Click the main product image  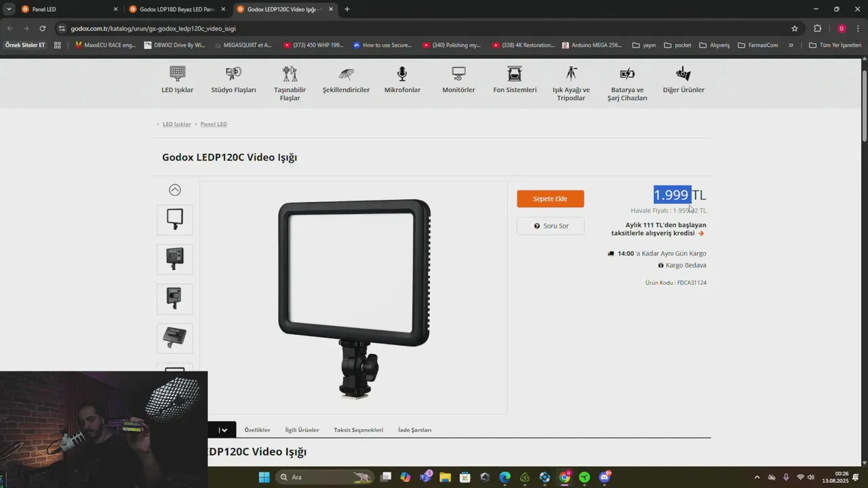pos(354,298)
